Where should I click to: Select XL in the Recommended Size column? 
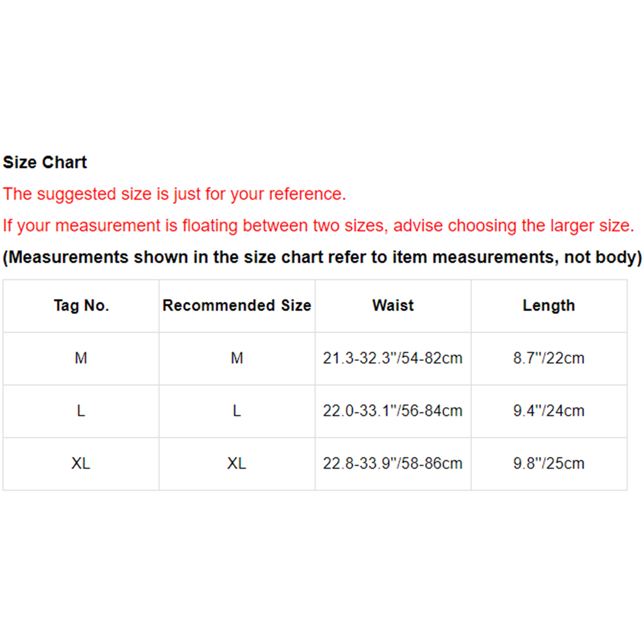[x=237, y=463]
